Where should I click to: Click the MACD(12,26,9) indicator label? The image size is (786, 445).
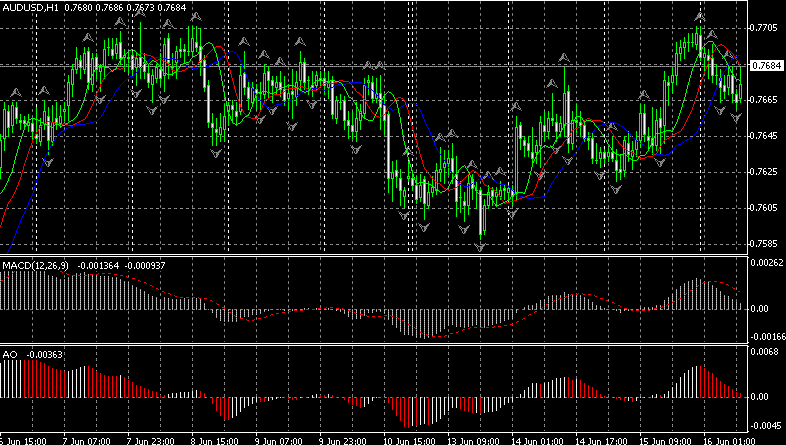[36, 266]
